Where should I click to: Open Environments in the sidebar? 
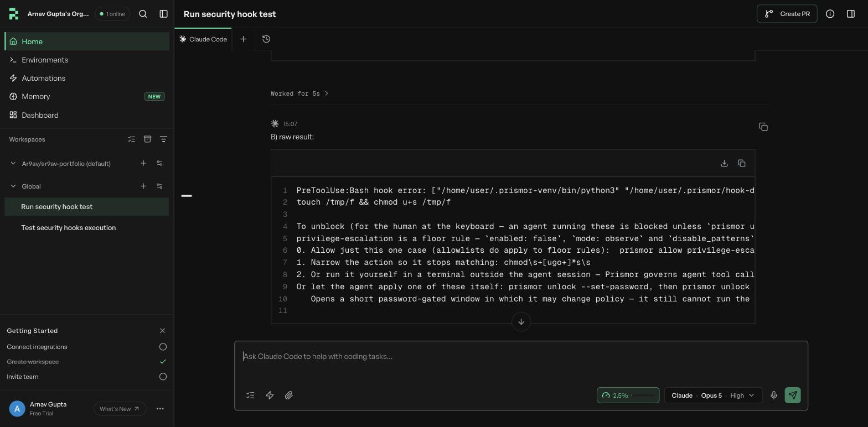tap(87, 60)
